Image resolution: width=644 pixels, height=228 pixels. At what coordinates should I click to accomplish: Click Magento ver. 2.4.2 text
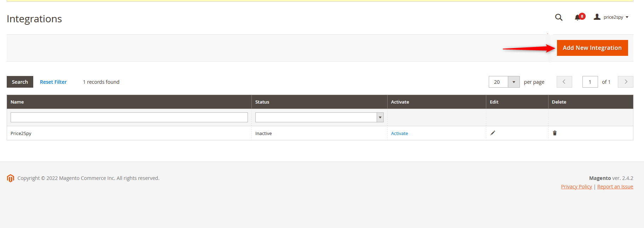tap(611, 178)
